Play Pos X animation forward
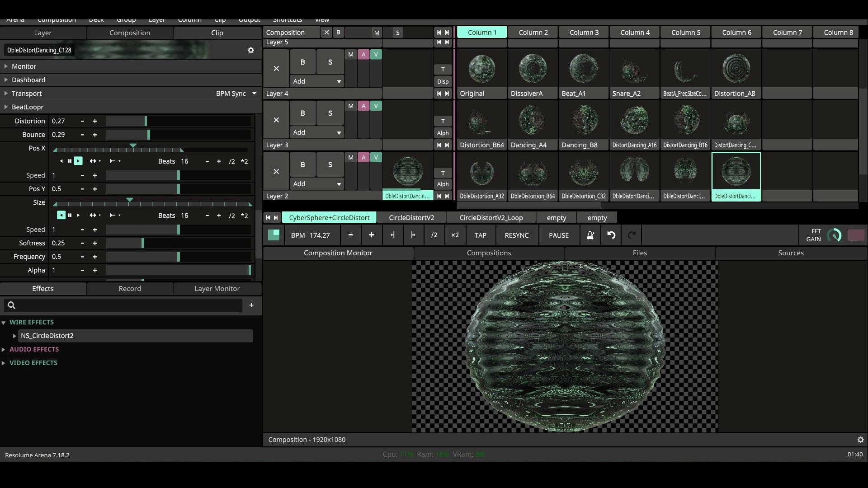 coord(78,161)
